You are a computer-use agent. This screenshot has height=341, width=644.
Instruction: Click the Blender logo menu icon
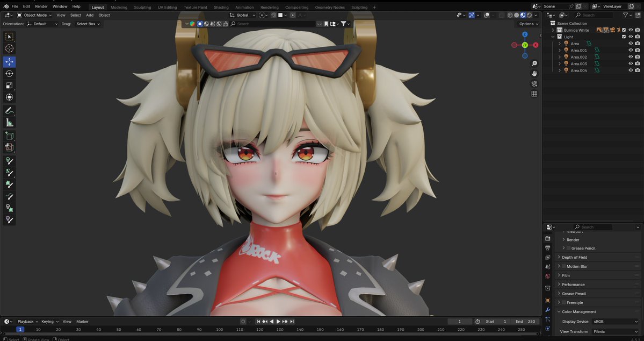(6, 6)
